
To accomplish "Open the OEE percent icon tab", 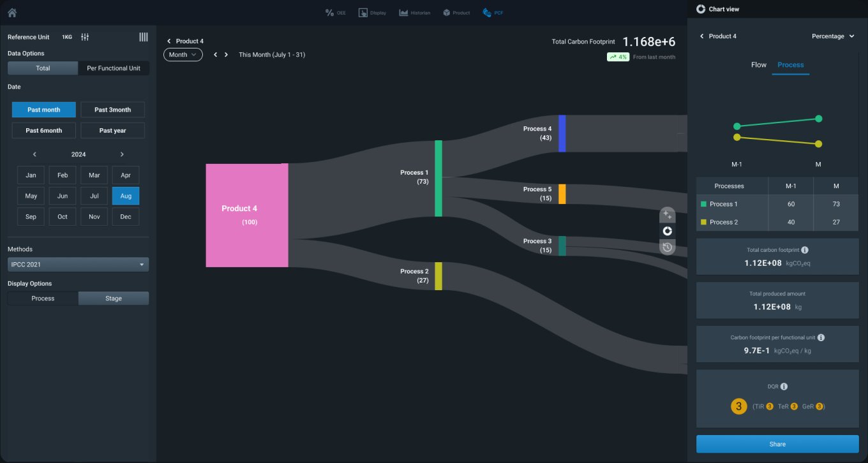I will [335, 12].
